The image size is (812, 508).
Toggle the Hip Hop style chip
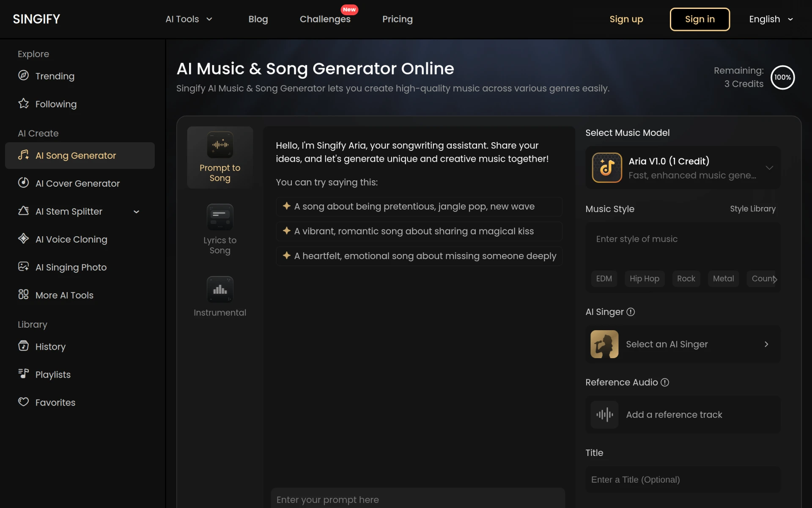tap(645, 279)
